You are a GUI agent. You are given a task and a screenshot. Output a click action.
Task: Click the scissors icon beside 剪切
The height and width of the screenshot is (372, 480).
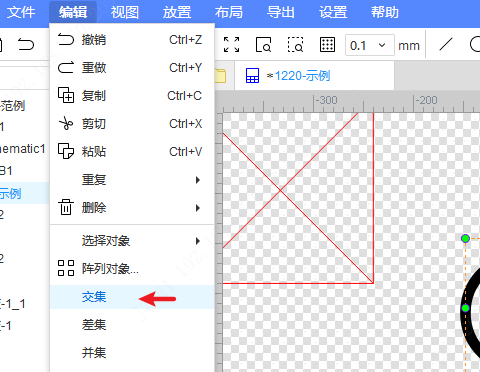pos(66,123)
